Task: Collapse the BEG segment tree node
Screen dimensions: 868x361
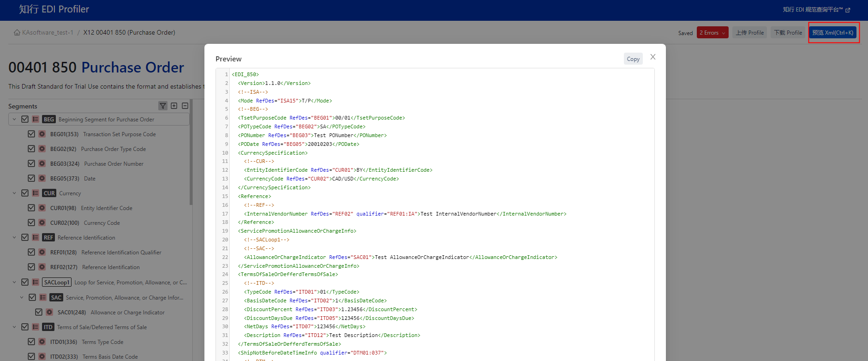Action: [14, 119]
